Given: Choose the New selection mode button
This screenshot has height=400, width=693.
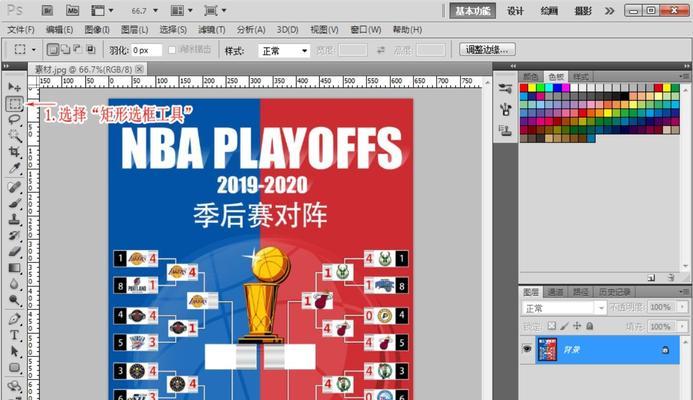Looking at the screenshot, I should click(53, 50).
